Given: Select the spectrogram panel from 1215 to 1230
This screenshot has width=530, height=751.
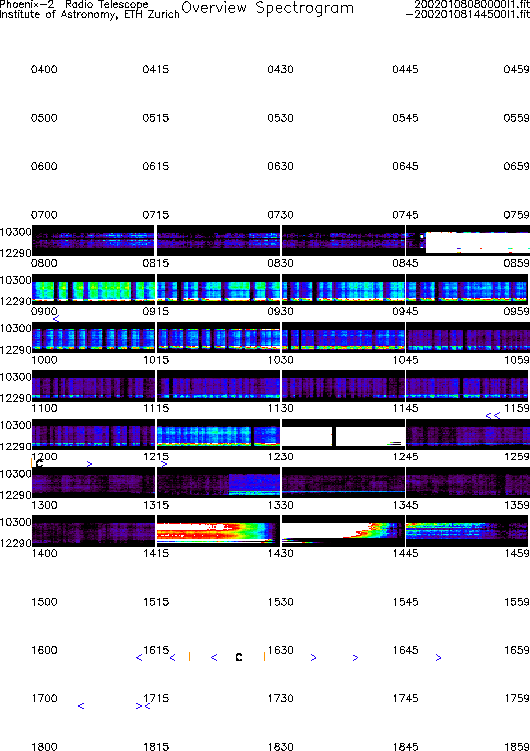Looking at the screenshot, I should point(218,482).
